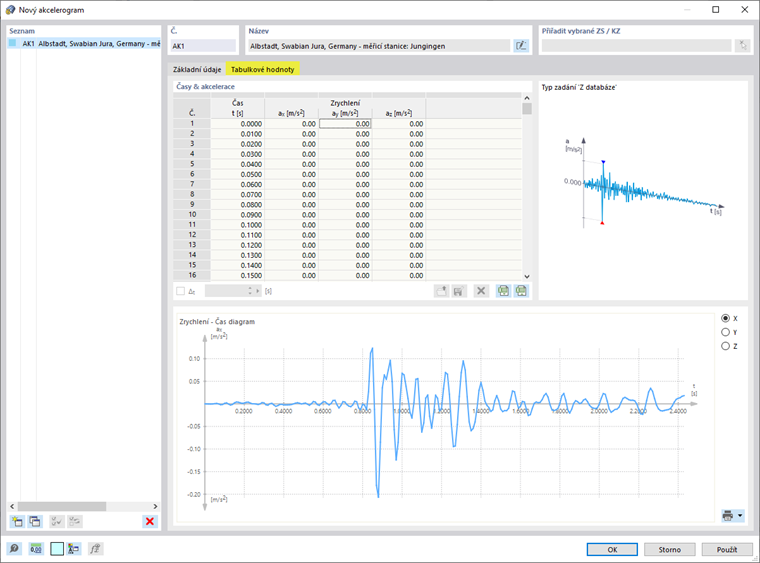This screenshot has height=563, width=760.
Task: Click the gray X delete rows icon
Action: tap(481, 291)
